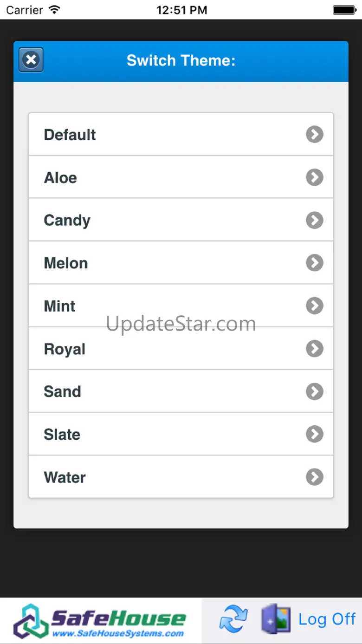Viewport: 362px width, 644px height.
Task: Switch to the Water theme
Action: tap(65, 477)
